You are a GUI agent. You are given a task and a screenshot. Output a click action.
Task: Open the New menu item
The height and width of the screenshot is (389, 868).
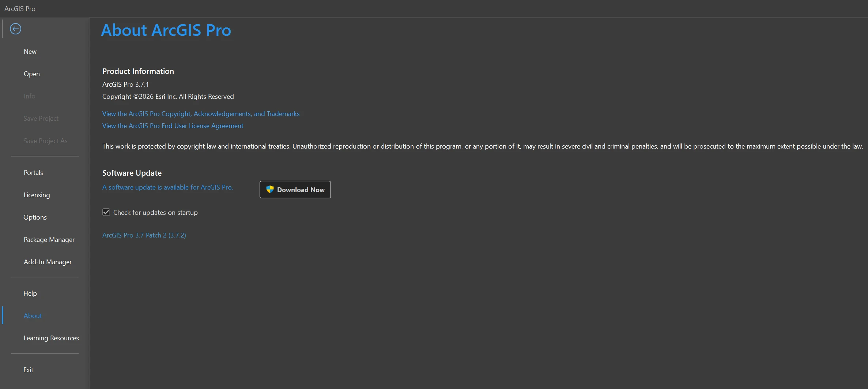click(30, 52)
